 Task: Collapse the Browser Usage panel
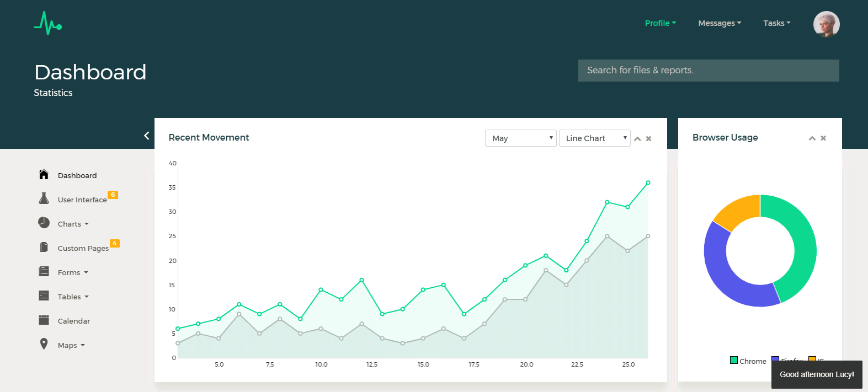[x=812, y=138]
